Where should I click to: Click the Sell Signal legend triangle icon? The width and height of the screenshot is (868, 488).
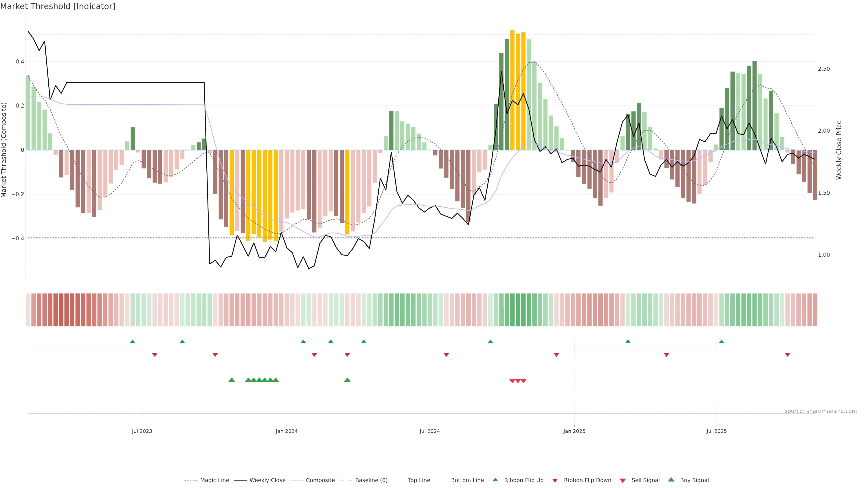tap(622, 481)
